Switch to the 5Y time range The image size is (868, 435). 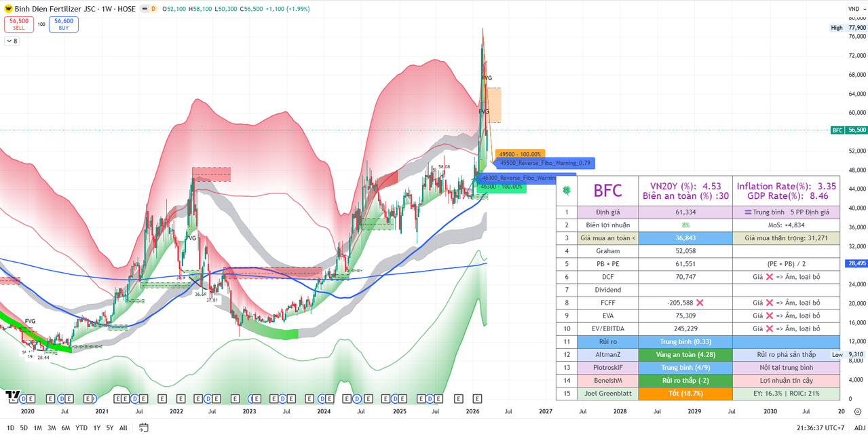click(110, 428)
